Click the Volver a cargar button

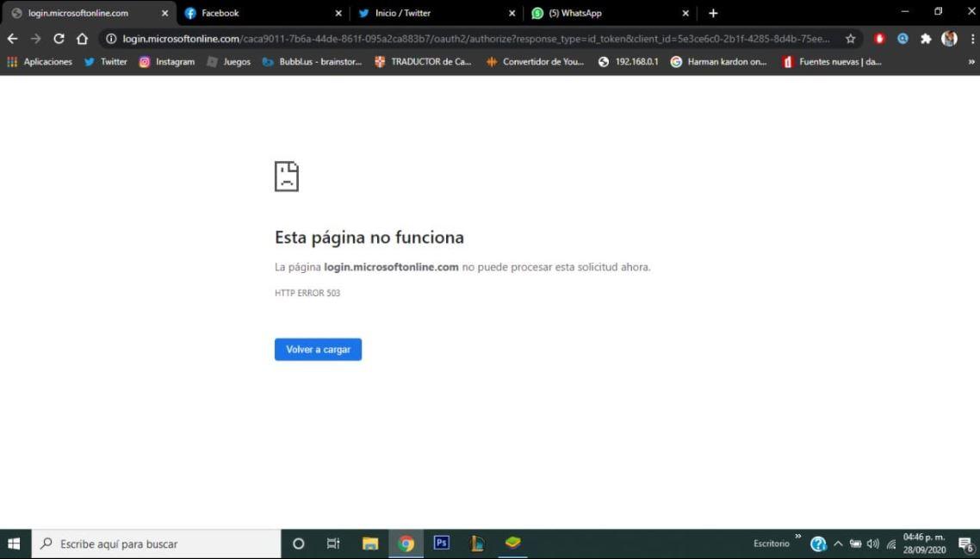click(x=318, y=350)
